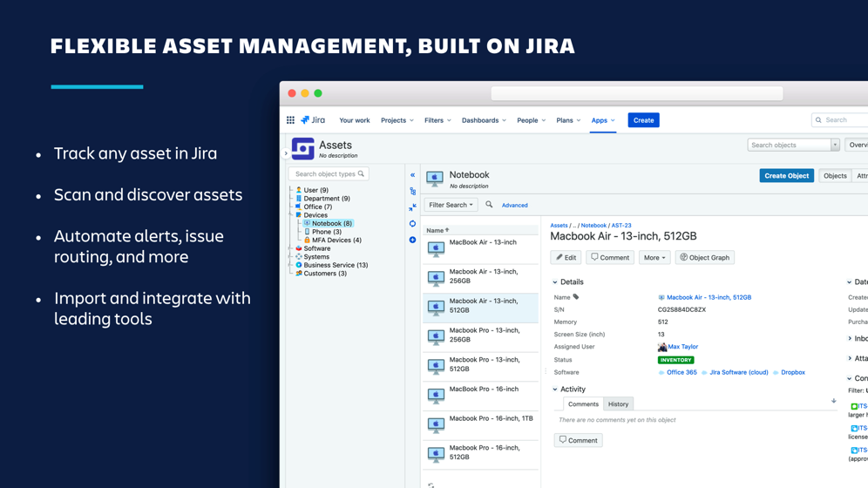Click the collapse arrows icon in vertical toolbar
This screenshot has width=868, height=488.
coord(412,207)
